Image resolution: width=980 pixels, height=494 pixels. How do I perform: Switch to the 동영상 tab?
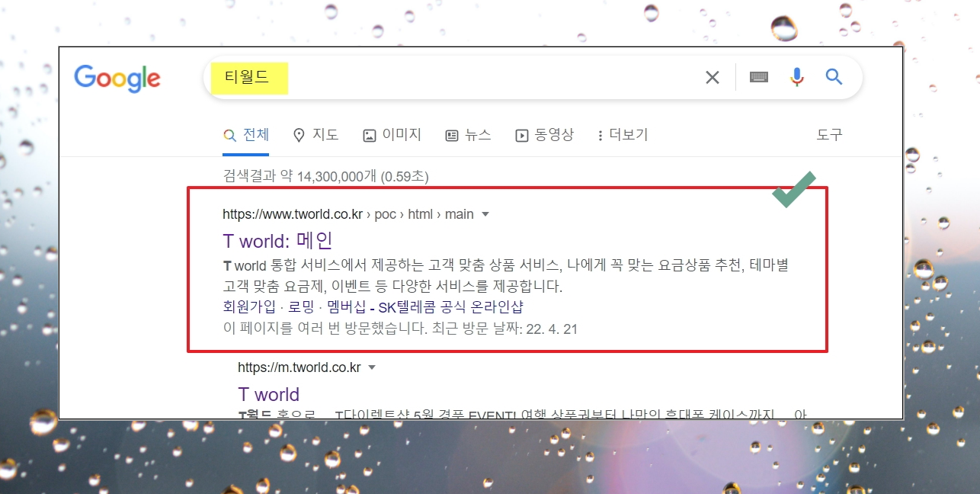tap(544, 135)
